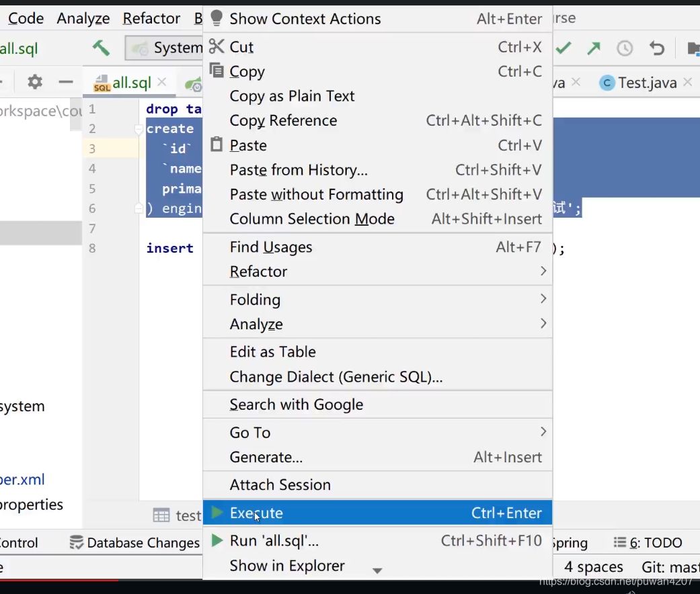Select Execute from the context menu

[377, 513]
